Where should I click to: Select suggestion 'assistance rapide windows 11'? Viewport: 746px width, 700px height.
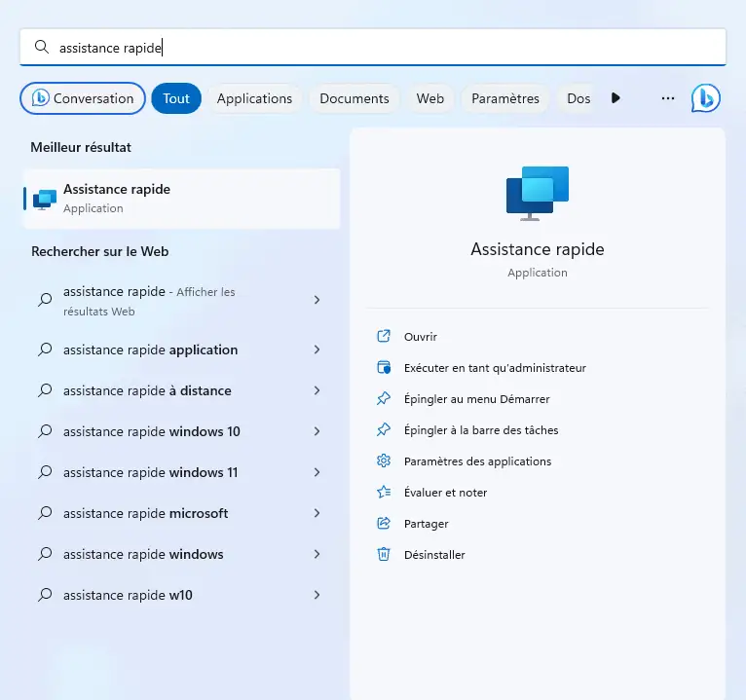click(x=182, y=472)
